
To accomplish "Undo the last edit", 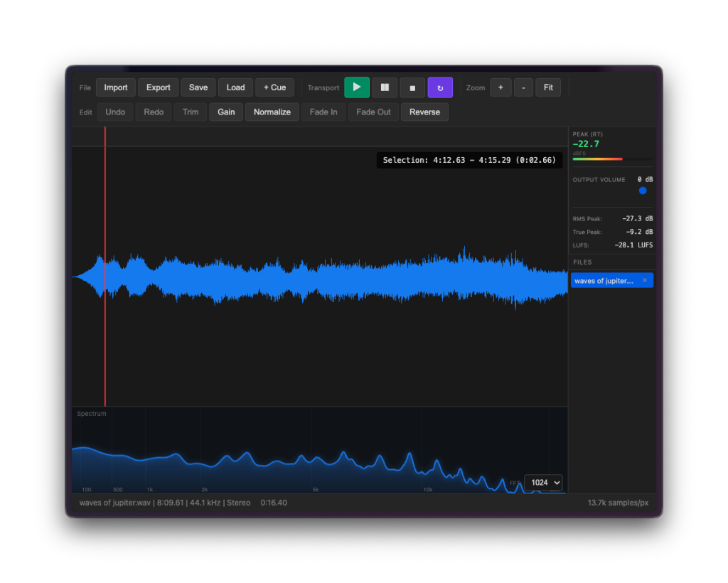I will (x=115, y=112).
